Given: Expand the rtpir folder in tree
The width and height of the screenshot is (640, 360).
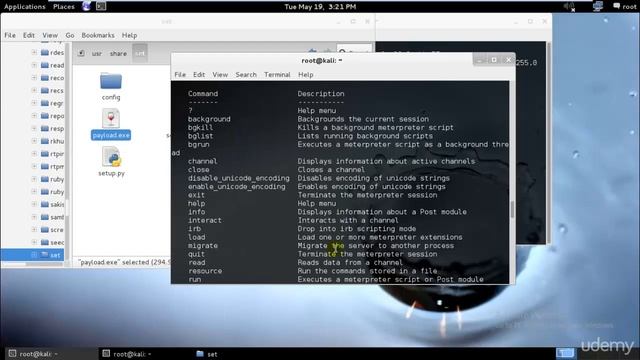Looking at the screenshot, I should [34, 153].
